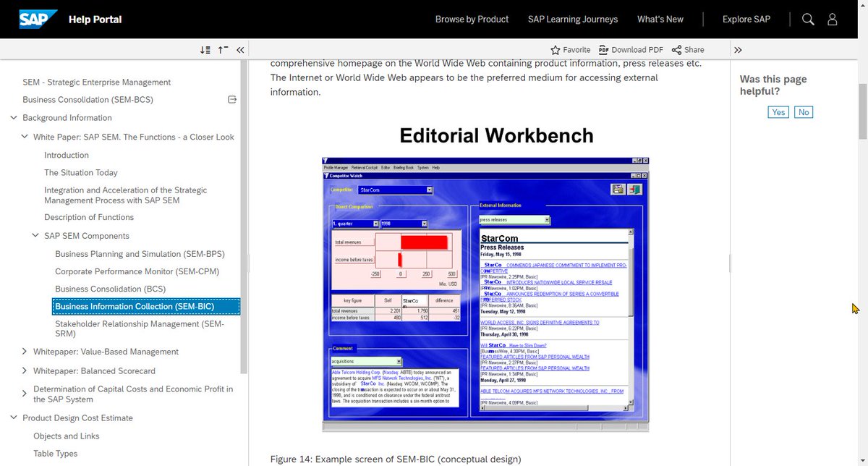This screenshot has width=868, height=466.
Task: Open Stakeholder Relationship Management (SEM-SRM)
Action: 140,329
